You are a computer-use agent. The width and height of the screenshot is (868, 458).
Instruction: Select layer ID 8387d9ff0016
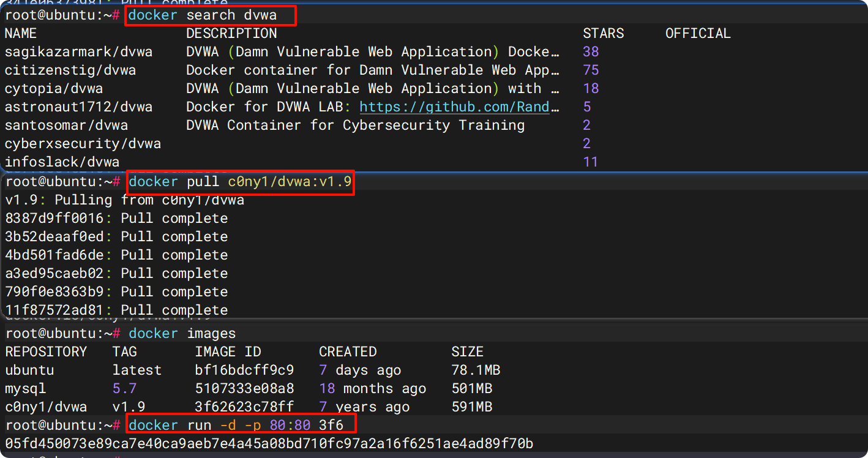(54, 219)
